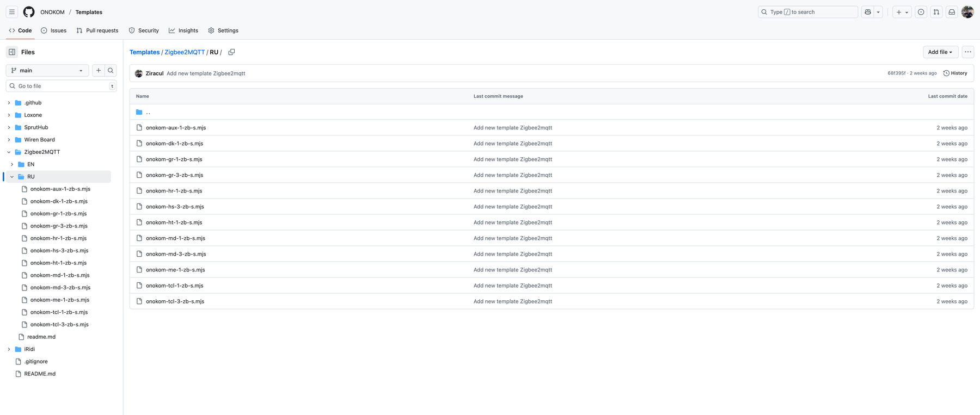Expand the EN folder in tree
This screenshot has height=415, width=980.
pos(12,164)
